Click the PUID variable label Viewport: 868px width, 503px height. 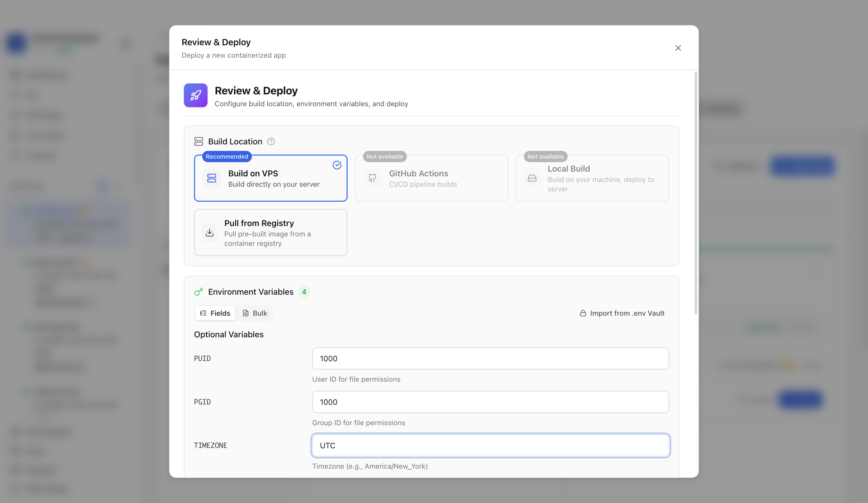[x=202, y=359]
